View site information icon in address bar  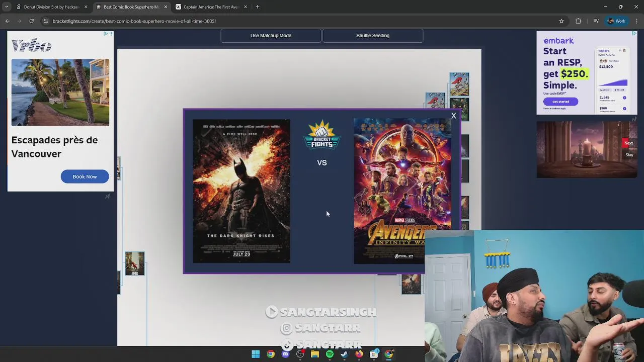point(46,21)
